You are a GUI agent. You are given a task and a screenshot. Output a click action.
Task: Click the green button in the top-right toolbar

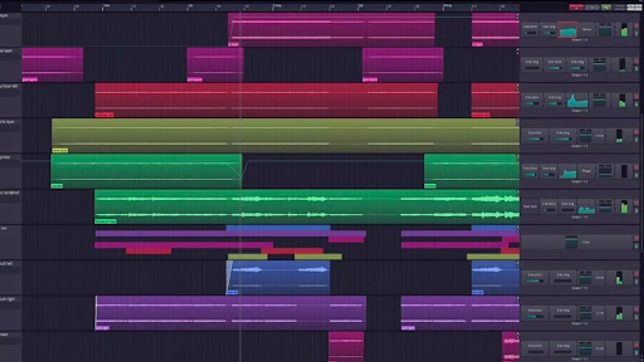(606, 7)
